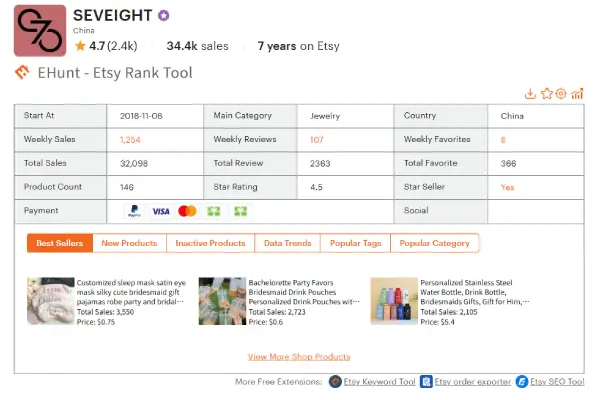600x400 pixels.
Task: Click the purple Star Seller badge
Action: pos(164,16)
